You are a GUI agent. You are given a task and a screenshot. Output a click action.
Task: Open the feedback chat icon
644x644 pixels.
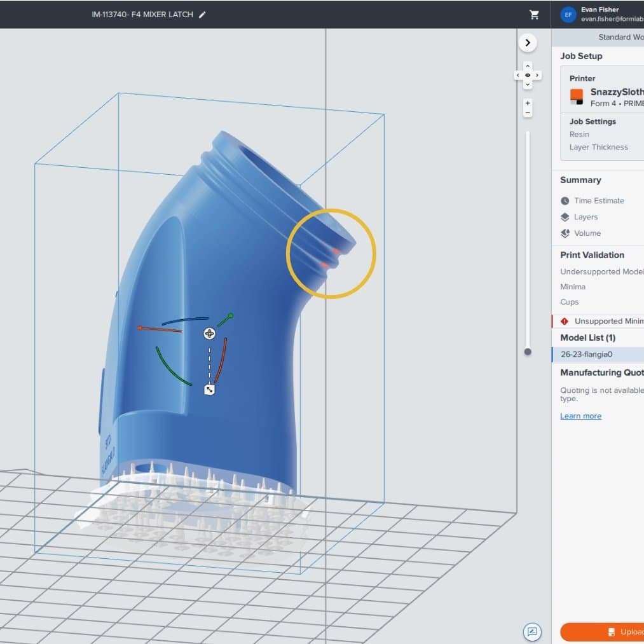pyautogui.click(x=532, y=632)
